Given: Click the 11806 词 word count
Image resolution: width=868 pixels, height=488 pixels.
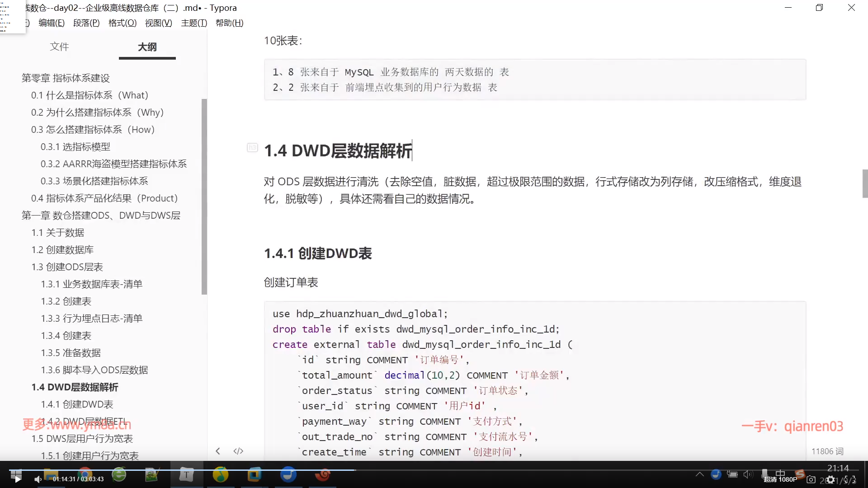Looking at the screenshot, I should coord(827,451).
